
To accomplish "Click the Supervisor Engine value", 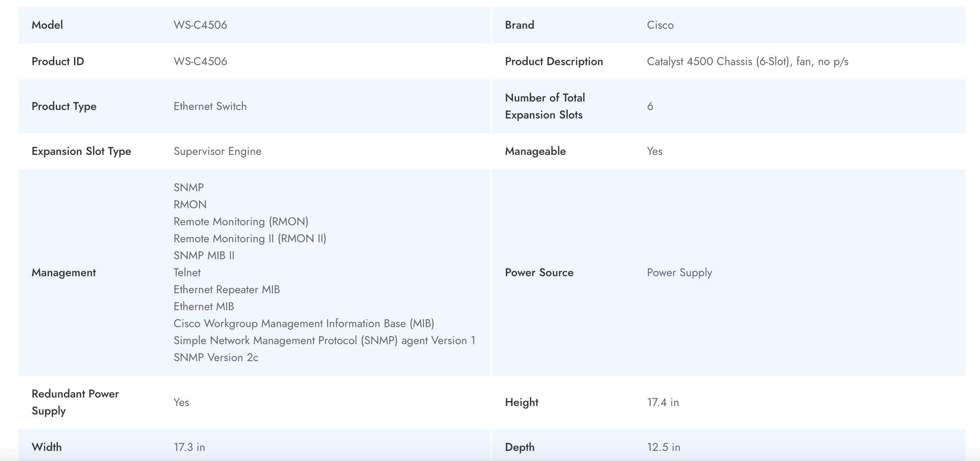I will point(217,151).
